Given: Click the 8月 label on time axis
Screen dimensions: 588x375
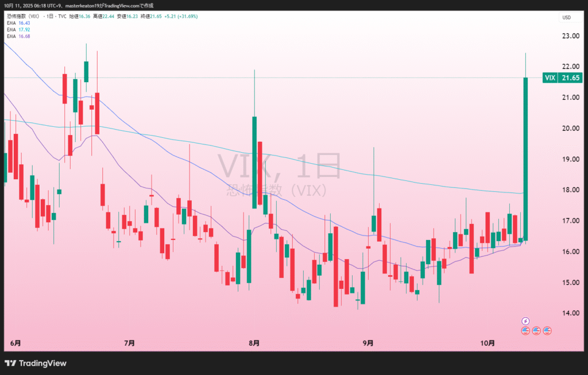Looking at the screenshot, I should click(x=254, y=343).
